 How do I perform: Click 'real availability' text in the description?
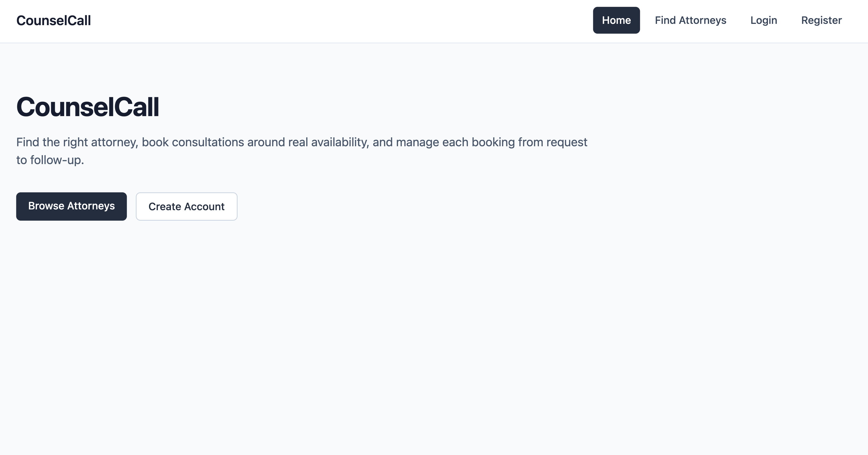coord(328,142)
